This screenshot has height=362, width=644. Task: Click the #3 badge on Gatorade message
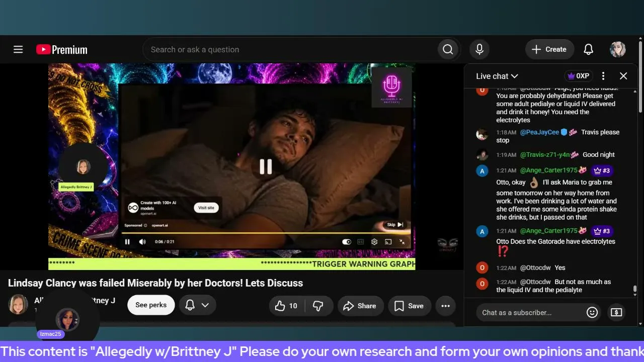click(602, 231)
